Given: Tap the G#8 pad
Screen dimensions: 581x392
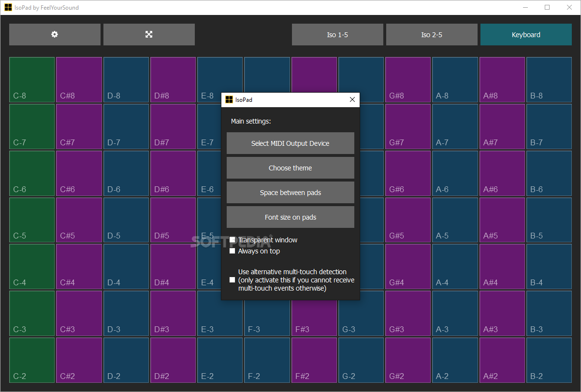Looking at the screenshot, I should tap(408, 80).
